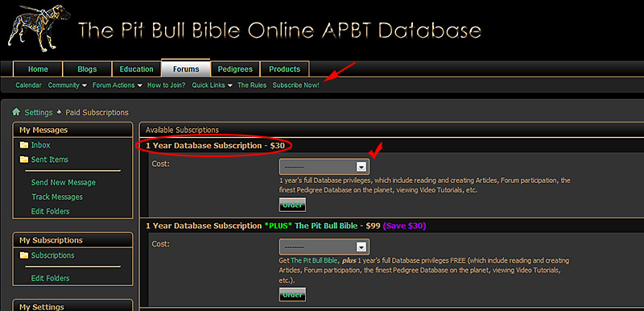Image resolution: width=644 pixels, height=311 pixels.
Task: Open Cost dropdown for $30 Database Subscription
Action: [324, 167]
